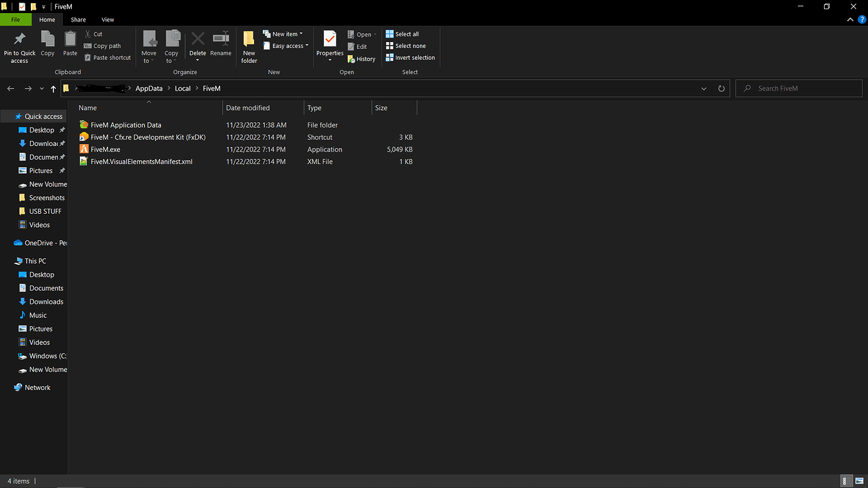
Task: Open FiveM.exe from the file list
Action: (x=104, y=149)
